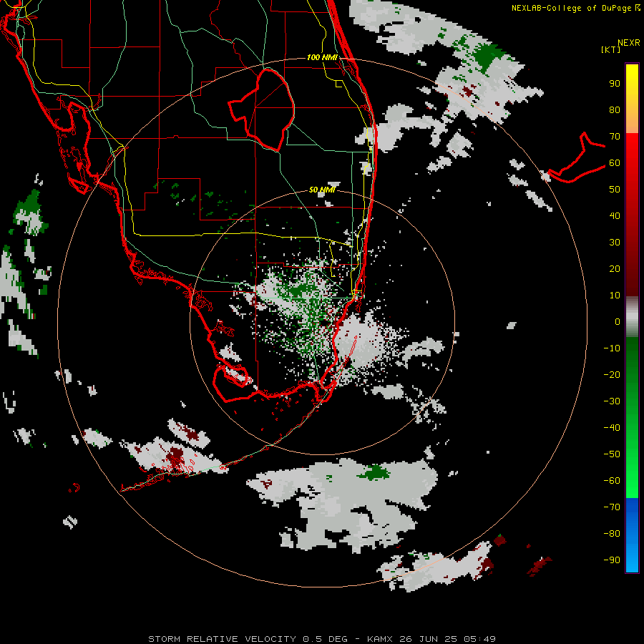Click the 30 value on velocity scale
The image size is (644, 644).
pyautogui.click(x=615, y=243)
